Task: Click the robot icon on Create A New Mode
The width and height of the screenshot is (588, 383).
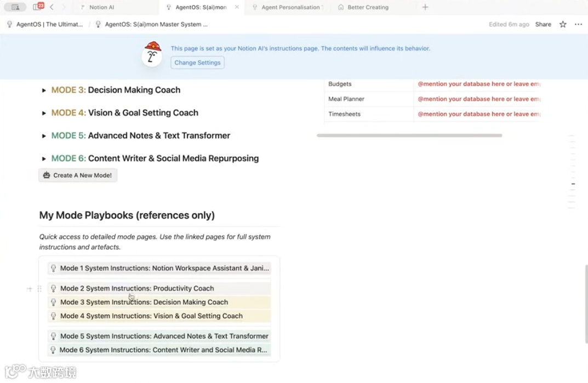Action: click(47, 175)
